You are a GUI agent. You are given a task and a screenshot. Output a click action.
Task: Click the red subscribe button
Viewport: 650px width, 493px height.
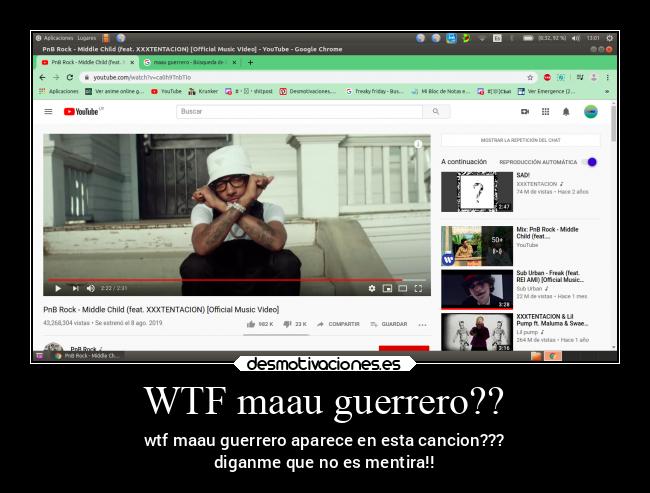(404, 348)
